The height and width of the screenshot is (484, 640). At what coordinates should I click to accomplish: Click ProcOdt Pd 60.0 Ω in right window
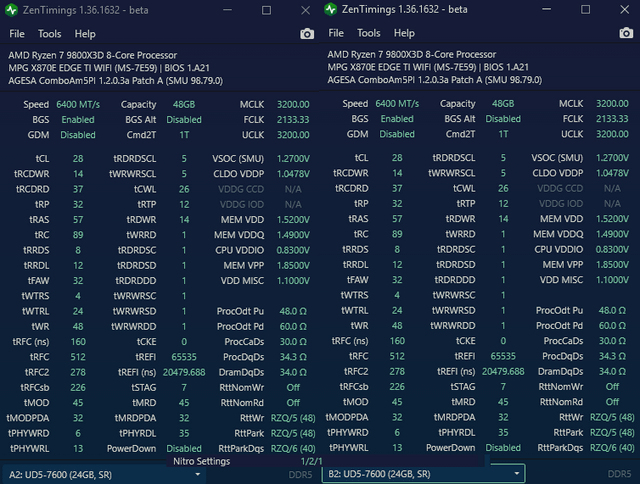click(612, 325)
